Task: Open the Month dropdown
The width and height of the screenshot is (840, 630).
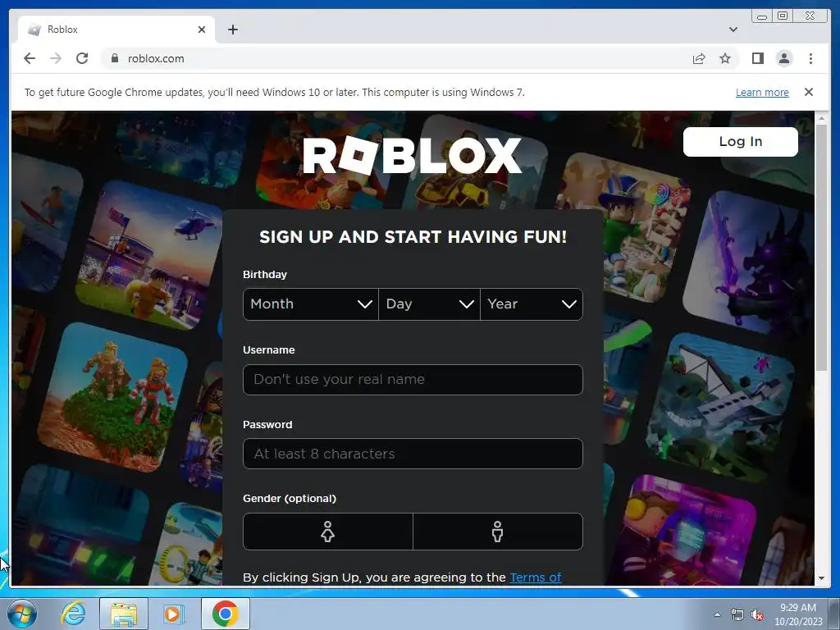Action: point(311,304)
